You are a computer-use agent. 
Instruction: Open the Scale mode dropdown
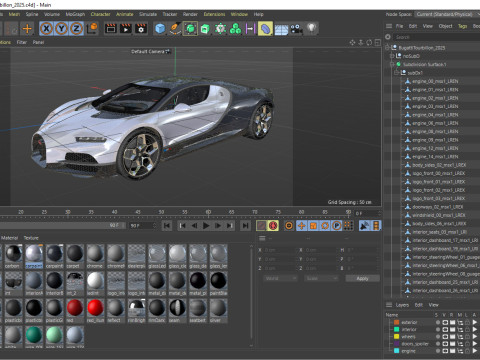pyautogui.click(x=321, y=278)
